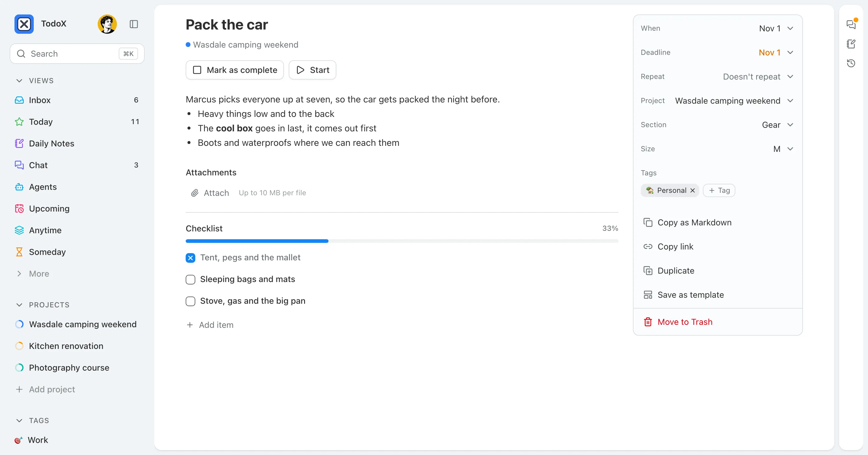
Task: Uncheck Tent, pegs and the mallet
Action: [x=190, y=258]
